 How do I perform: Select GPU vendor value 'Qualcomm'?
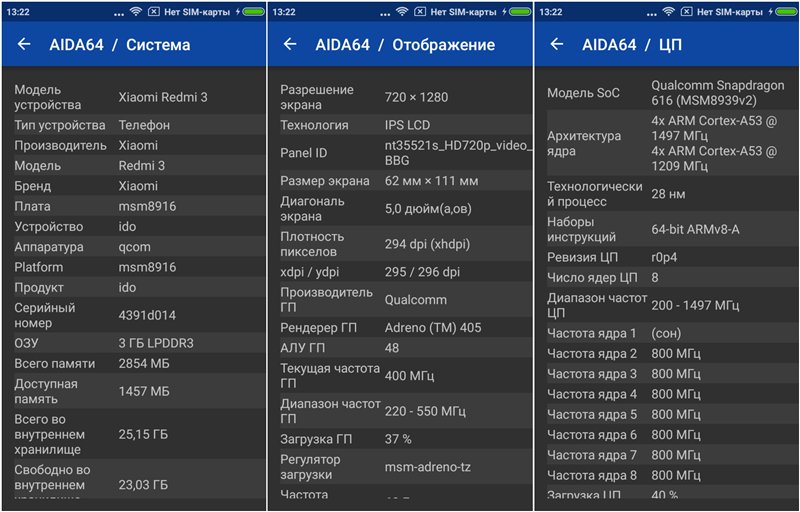pyautogui.click(x=415, y=300)
